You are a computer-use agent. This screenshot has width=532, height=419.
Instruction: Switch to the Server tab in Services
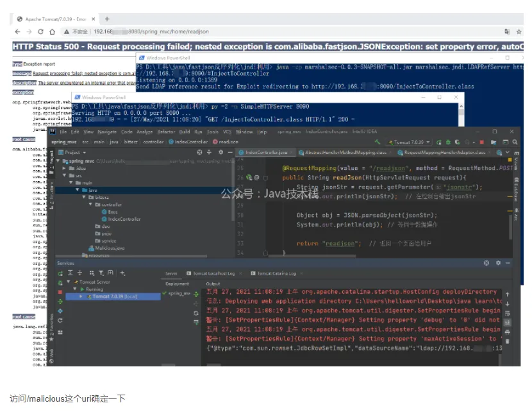pyautogui.click(x=171, y=273)
